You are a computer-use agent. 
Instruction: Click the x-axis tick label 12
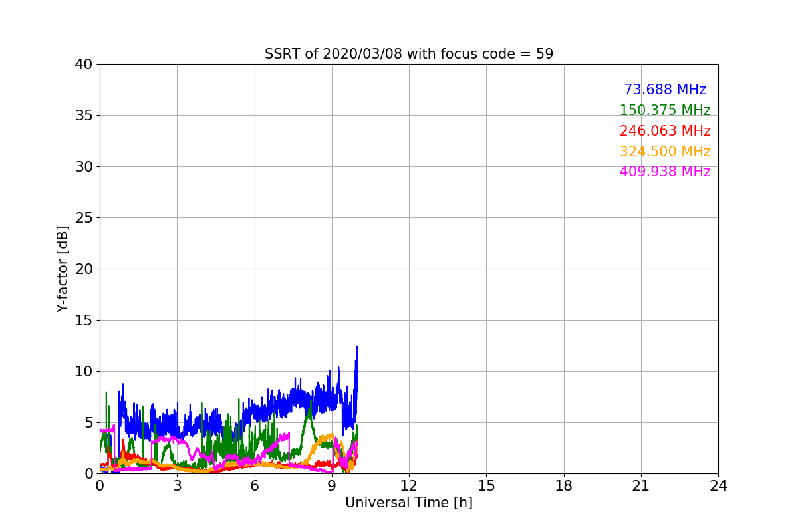409,486
